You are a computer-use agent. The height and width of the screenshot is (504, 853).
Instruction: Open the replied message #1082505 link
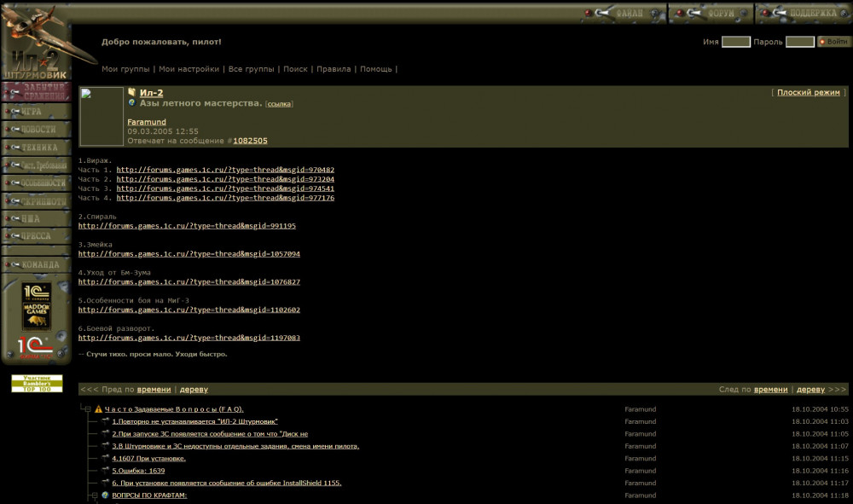(x=250, y=140)
